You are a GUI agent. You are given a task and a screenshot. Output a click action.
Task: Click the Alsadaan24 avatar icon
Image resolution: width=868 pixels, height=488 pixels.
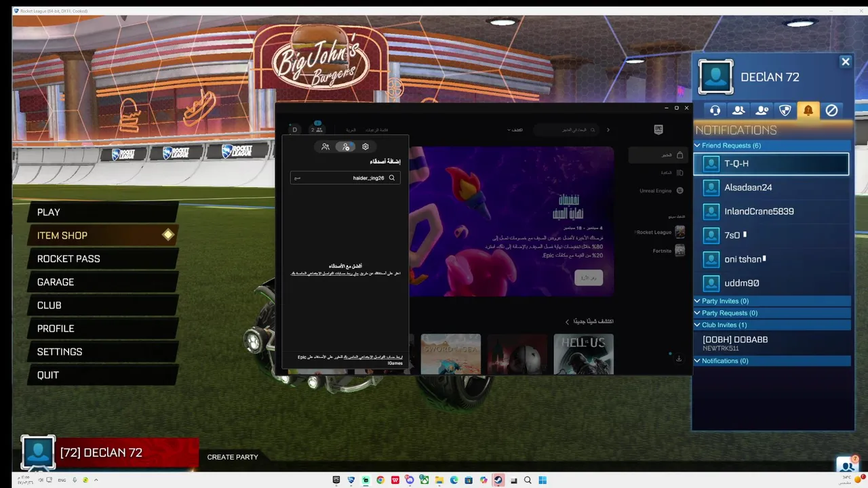(x=711, y=188)
